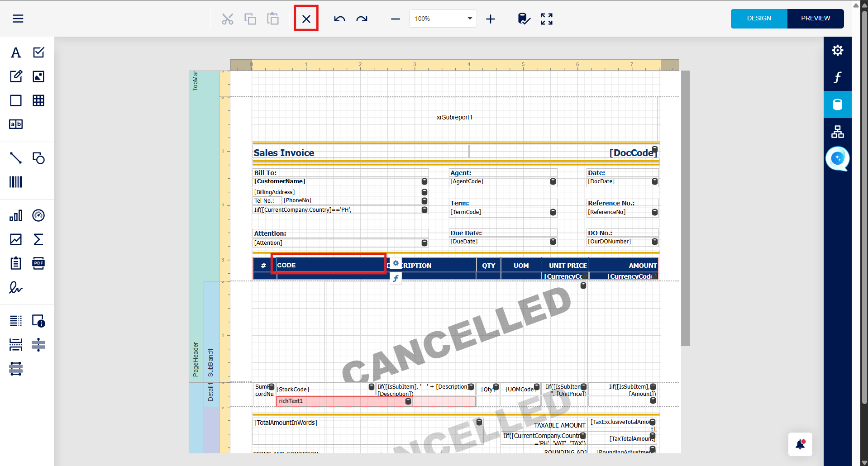Click the browser vertical scrollbar thumb
The height and width of the screenshot is (466, 868).
864,207
